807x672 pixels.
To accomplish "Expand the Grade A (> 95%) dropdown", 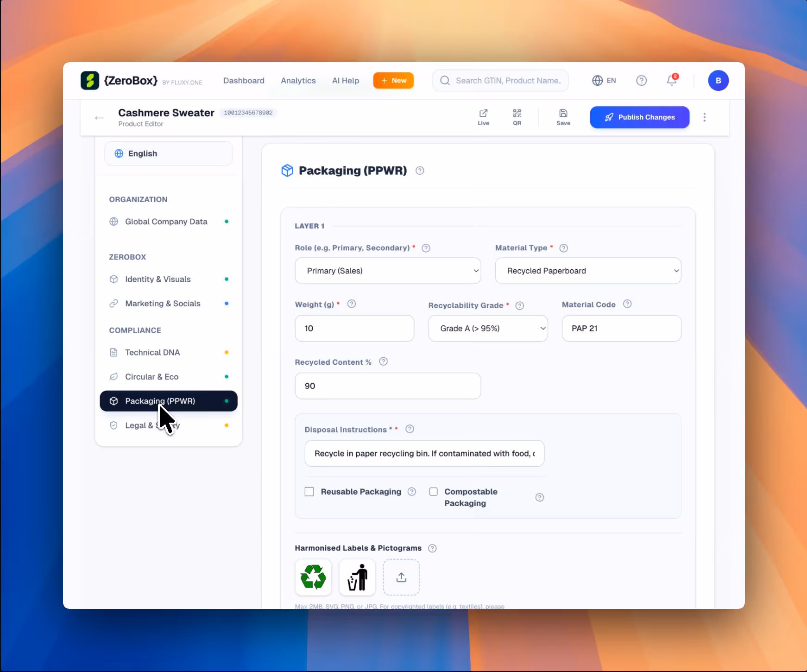I will pos(488,328).
